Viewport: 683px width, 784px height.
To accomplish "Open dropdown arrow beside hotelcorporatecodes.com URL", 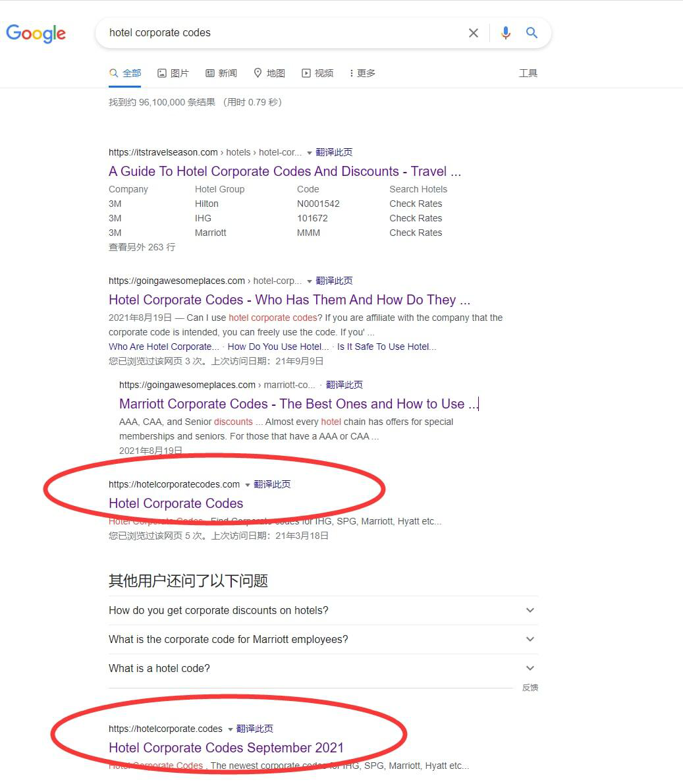I will tap(247, 484).
